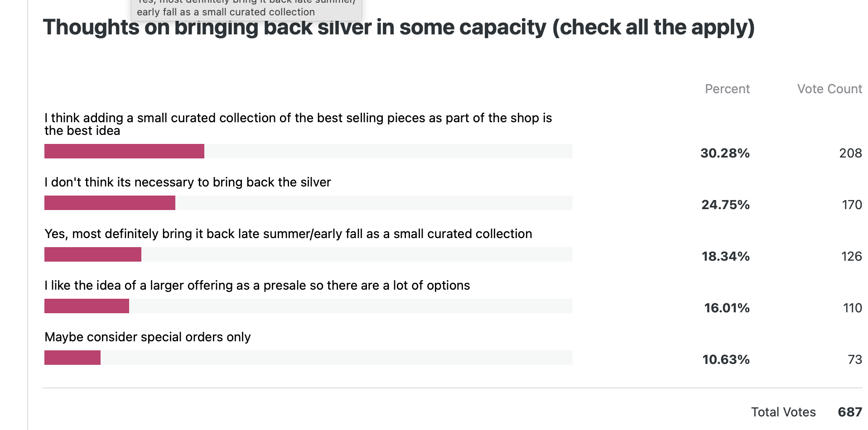This screenshot has width=868, height=430.
Task: Click the 18.34% percentage value
Action: click(x=725, y=256)
